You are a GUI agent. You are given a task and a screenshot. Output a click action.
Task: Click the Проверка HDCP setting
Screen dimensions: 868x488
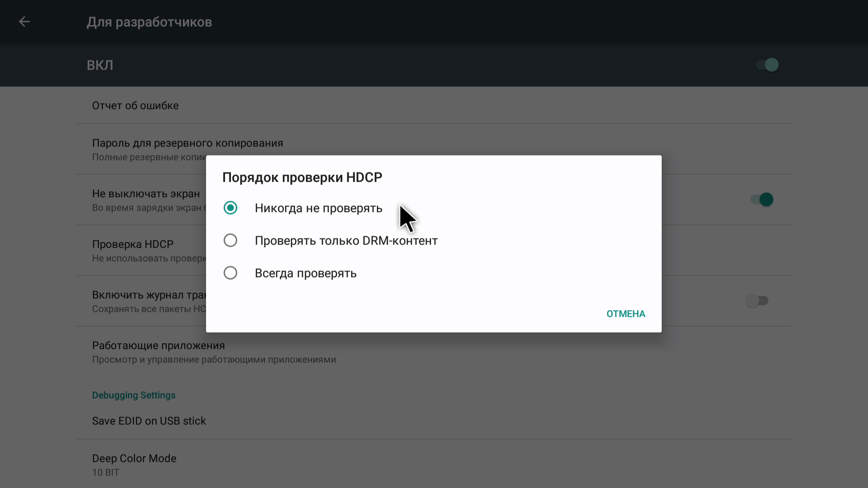133,244
